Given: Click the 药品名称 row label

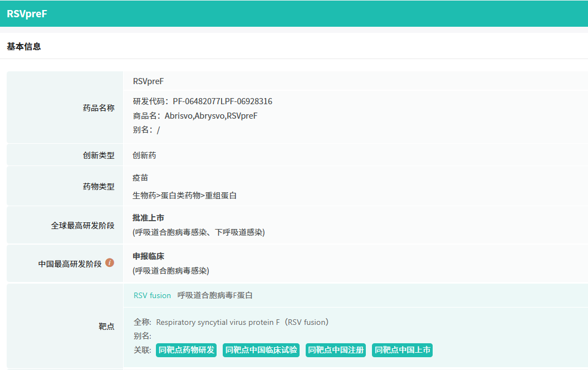Looking at the screenshot, I should (99, 108).
